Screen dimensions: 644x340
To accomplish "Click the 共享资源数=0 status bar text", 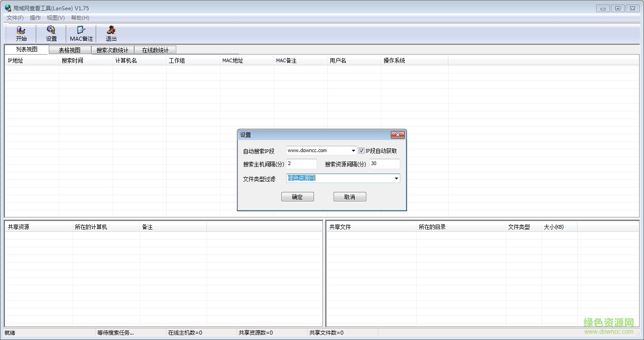I will 256,333.
